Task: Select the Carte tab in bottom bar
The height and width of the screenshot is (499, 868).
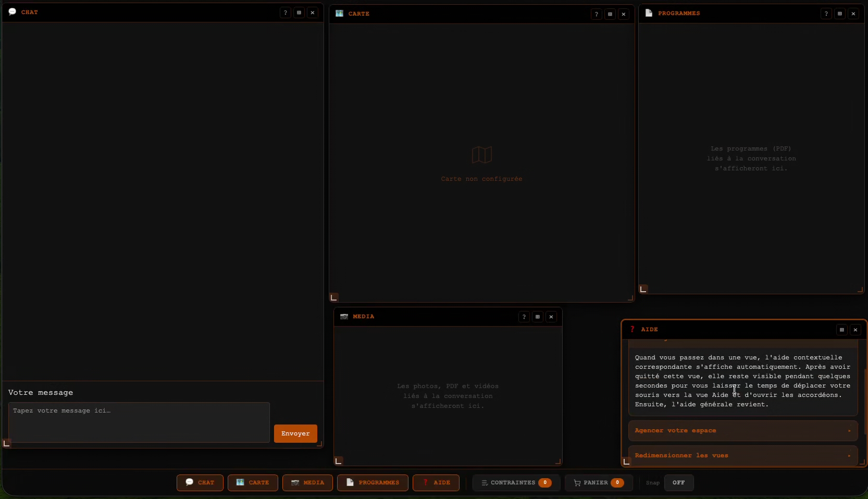Action: [x=253, y=483]
